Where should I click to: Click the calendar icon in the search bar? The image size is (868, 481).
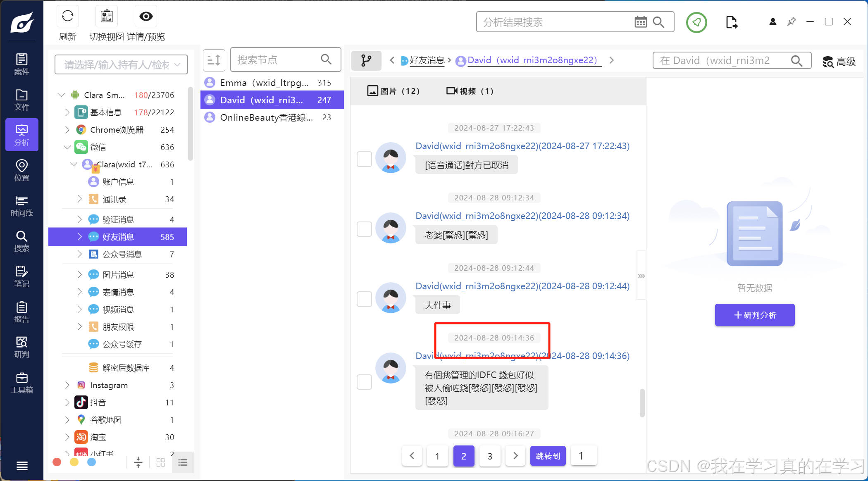coord(640,22)
